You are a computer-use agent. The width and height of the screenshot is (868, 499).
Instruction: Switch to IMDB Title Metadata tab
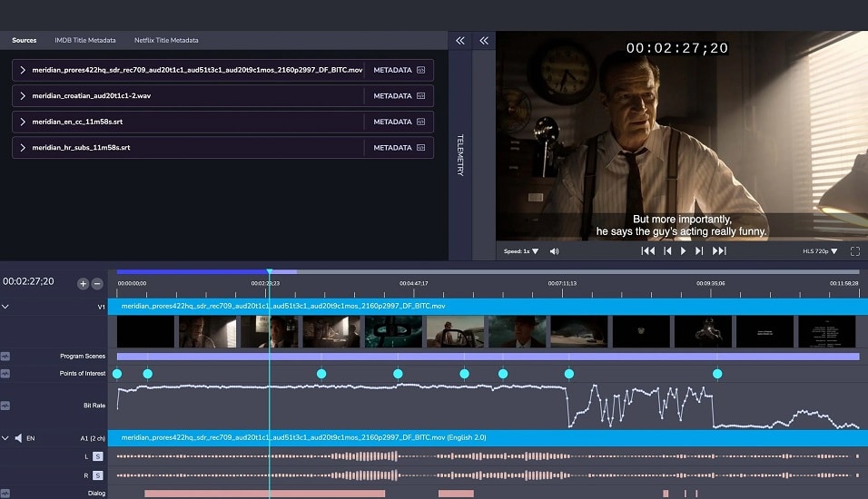point(85,40)
